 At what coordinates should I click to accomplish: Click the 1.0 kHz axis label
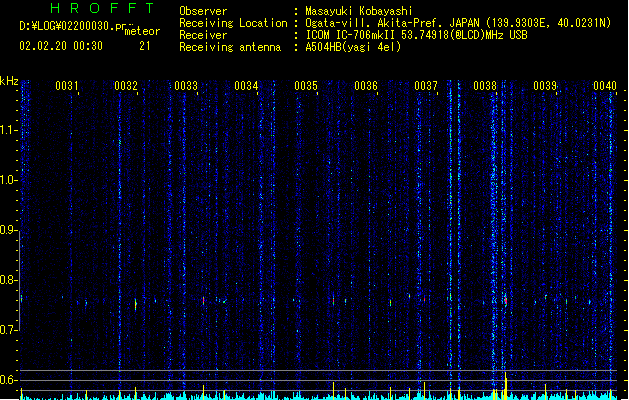pos(8,180)
